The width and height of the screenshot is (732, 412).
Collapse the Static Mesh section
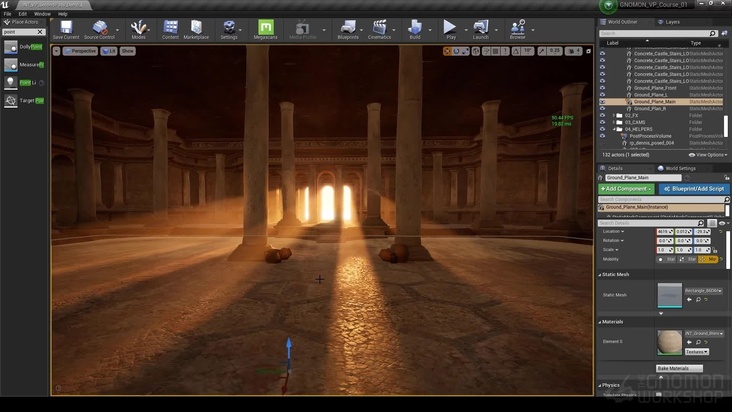(x=600, y=275)
